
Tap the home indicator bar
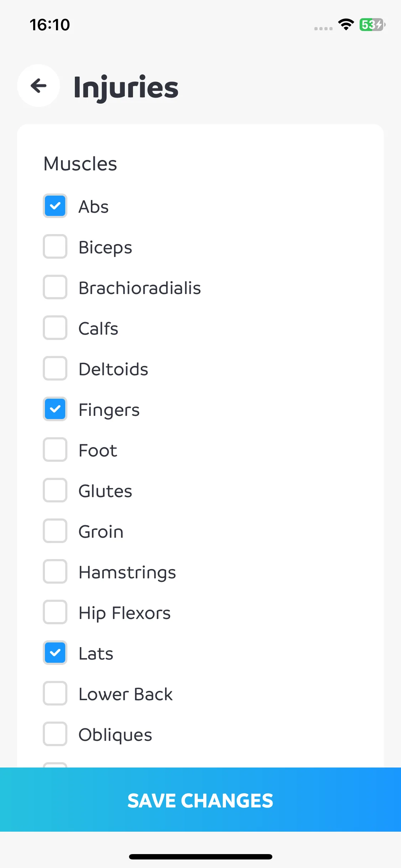[200, 857]
